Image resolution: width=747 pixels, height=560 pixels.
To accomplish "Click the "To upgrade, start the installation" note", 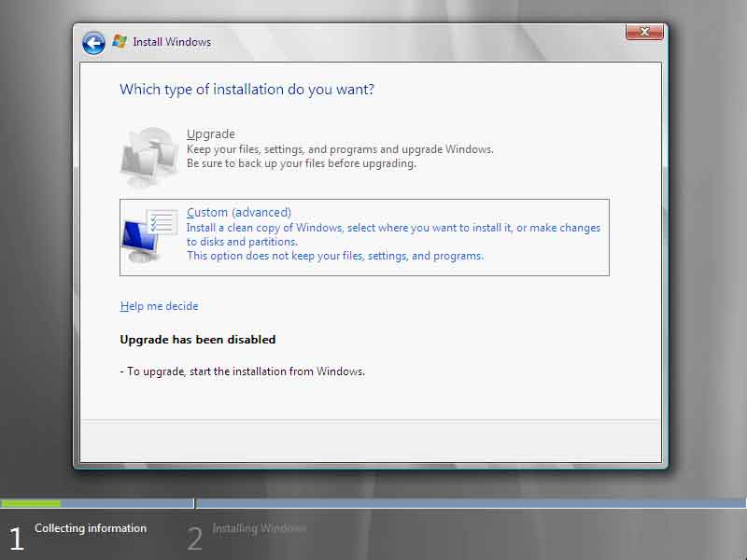I will click(243, 371).
